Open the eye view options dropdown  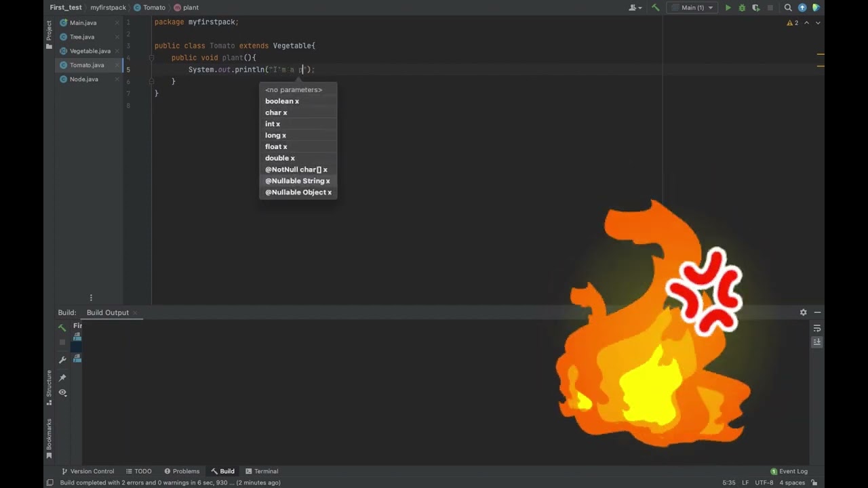[62, 392]
